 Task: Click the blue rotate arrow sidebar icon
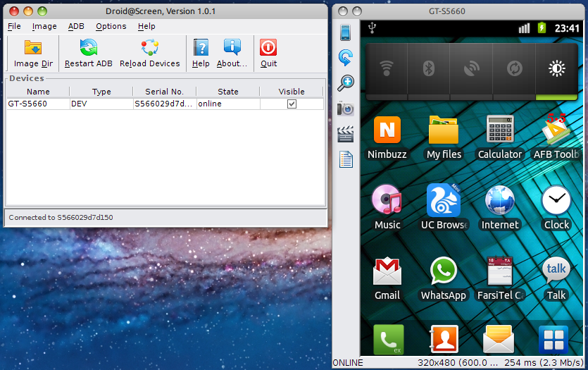point(345,57)
